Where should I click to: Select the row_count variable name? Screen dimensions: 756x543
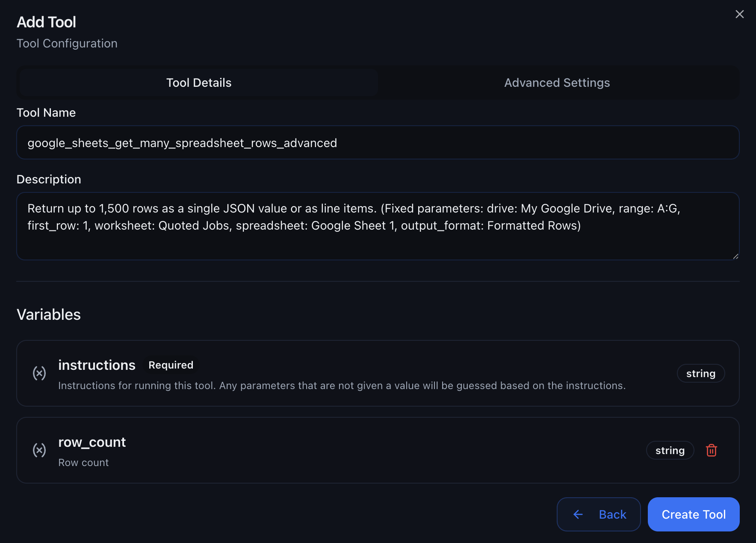92,442
